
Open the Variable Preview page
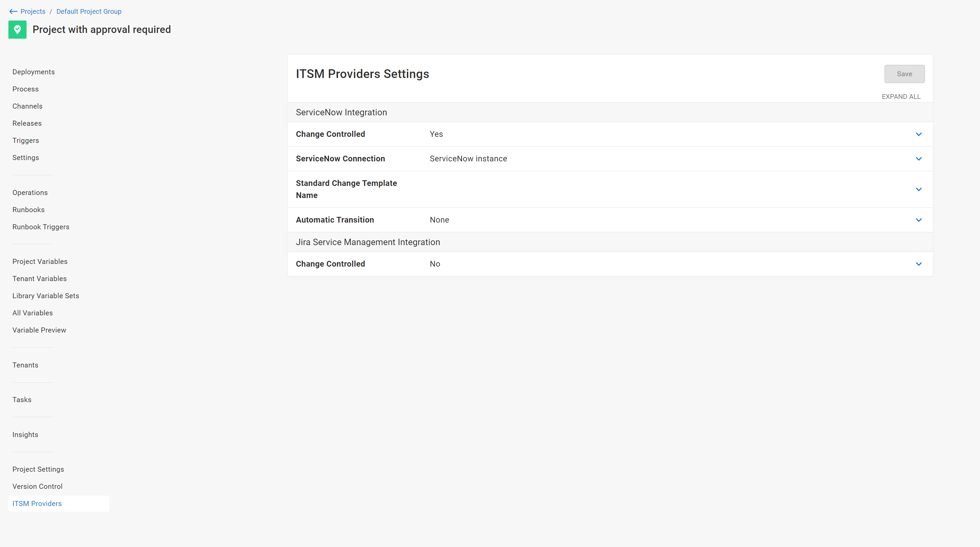[x=39, y=330]
